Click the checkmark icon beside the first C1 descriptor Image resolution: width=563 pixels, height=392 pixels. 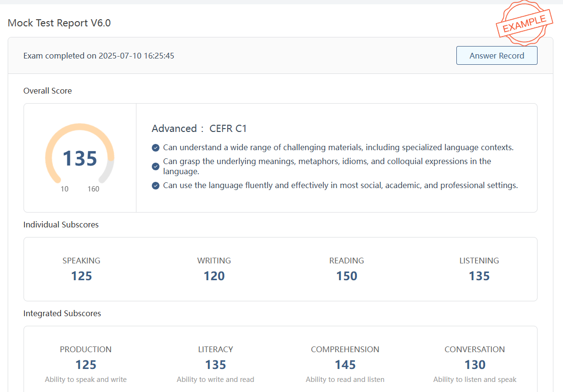pyautogui.click(x=155, y=148)
